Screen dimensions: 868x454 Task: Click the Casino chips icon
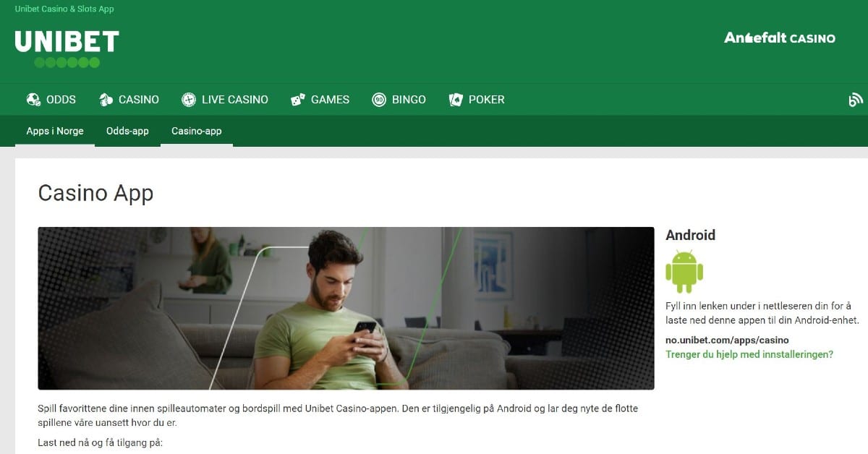[106, 100]
